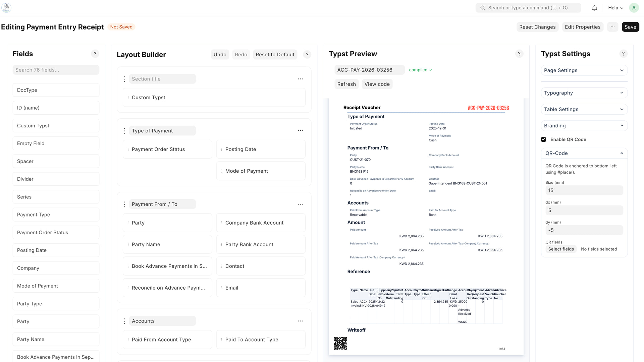This screenshot has height=362, width=644.
Task: Expand the Typography settings section
Action: pyautogui.click(x=584, y=93)
